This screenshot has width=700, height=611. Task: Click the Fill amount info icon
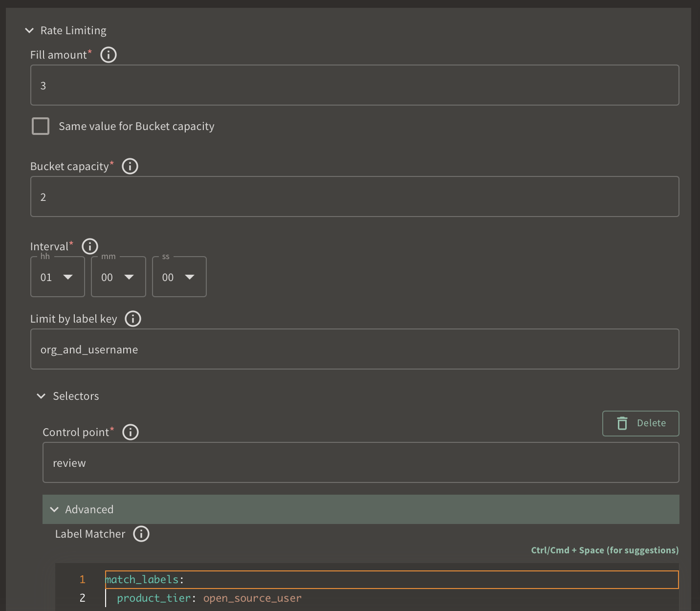click(x=109, y=55)
